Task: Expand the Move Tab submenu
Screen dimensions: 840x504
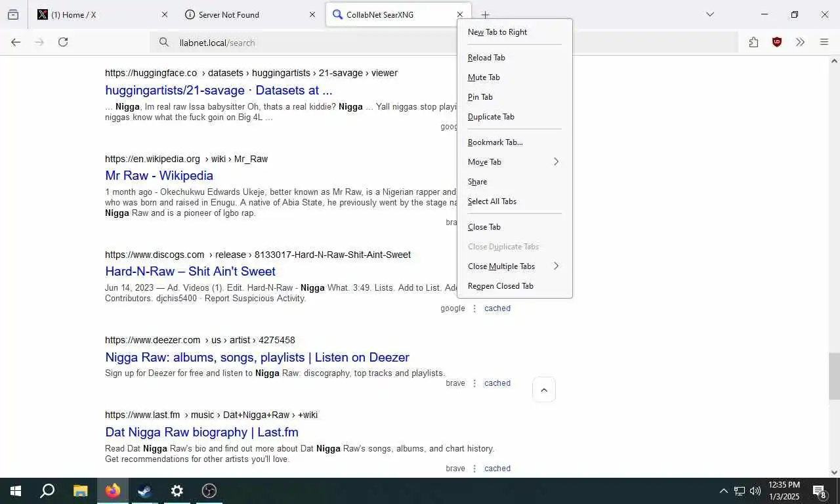Action: [514, 162]
